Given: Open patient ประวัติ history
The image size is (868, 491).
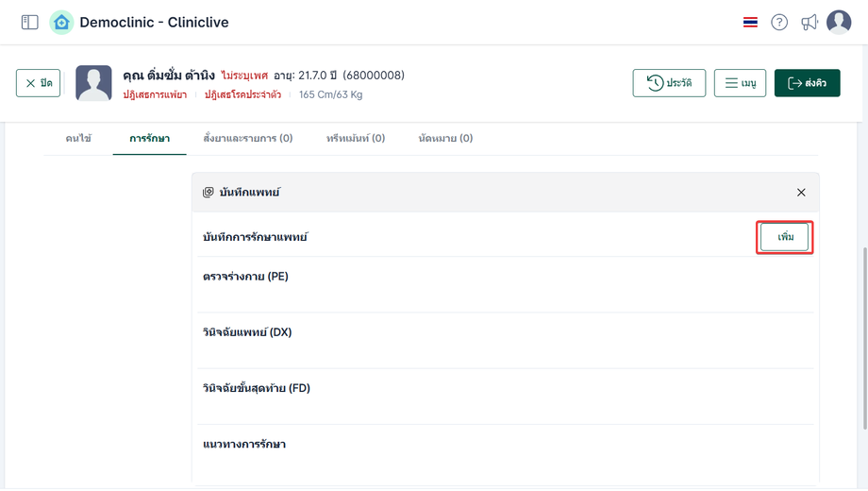Looking at the screenshot, I should click(669, 83).
